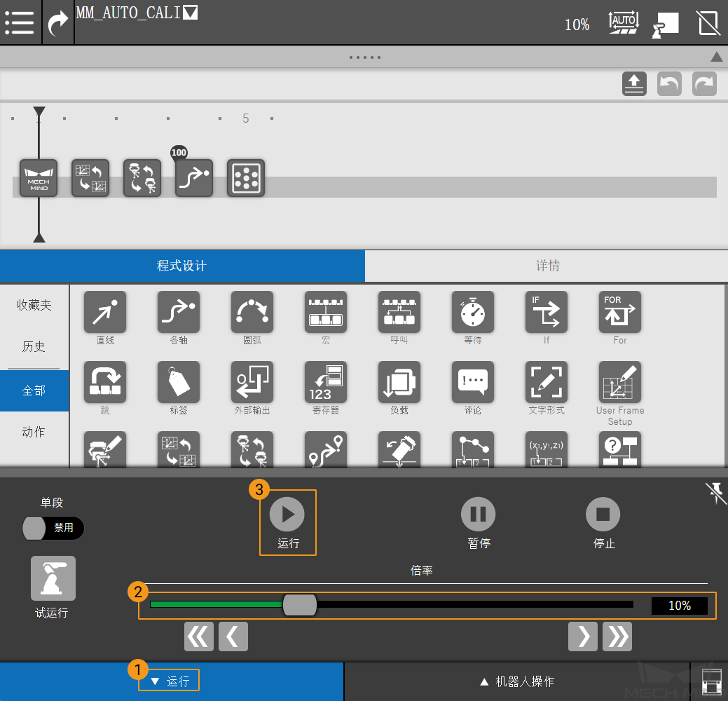728x701 pixels.
Task: Click the question-mark flowchart icon
Action: (x=620, y=449)
